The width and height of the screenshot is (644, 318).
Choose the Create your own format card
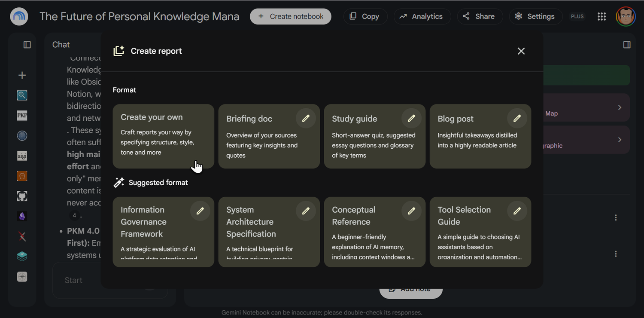[x=163, y=136]
